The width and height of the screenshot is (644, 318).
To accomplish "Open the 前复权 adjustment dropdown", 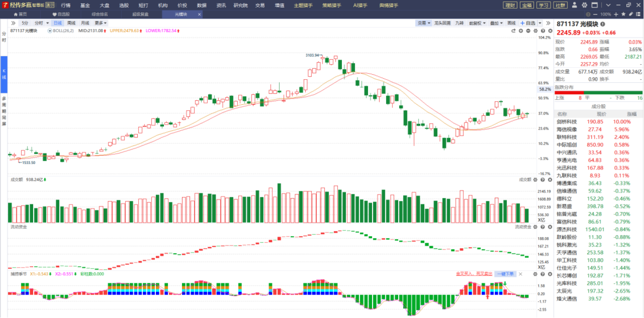I will (x=477, y=23).
